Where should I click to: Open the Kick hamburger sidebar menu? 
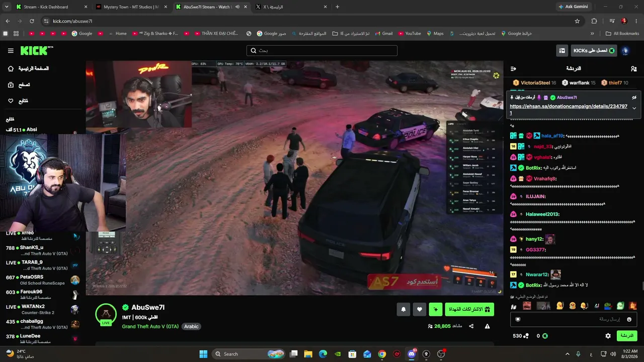pyautogui.click(x=11, y=51)
